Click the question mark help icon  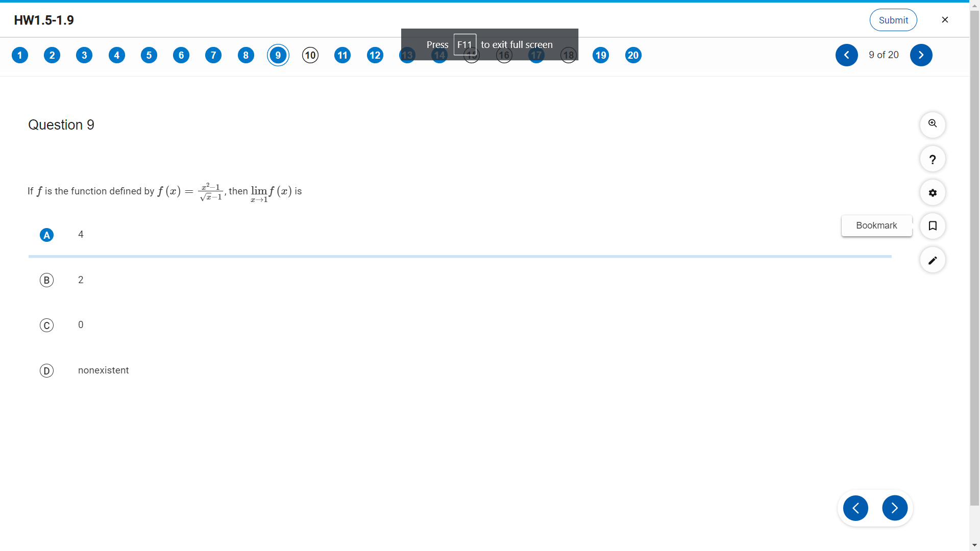point(933,159)
